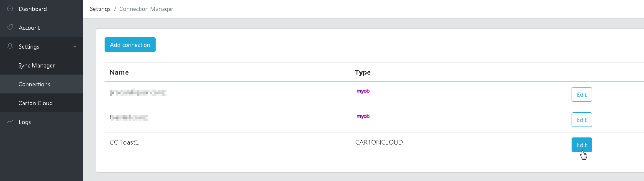Open Sync Manager from the sidebar
Viewport: 644px width, 181px height.
pyautogui.click(x=36, y=65)
